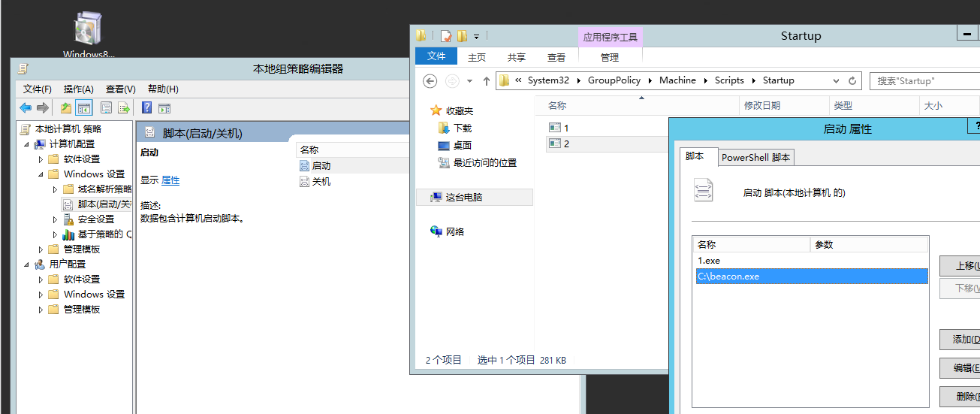Viewport: 980px width, 414px height.
Task: Click 删除 button in 启动 属性
Action: pos(959,397)
